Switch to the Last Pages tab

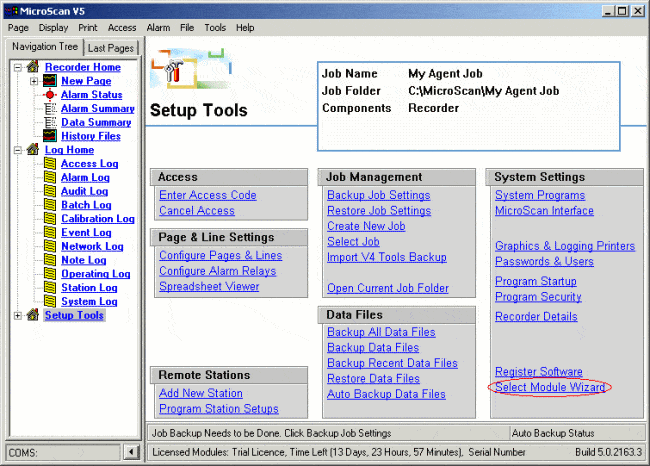111,48
